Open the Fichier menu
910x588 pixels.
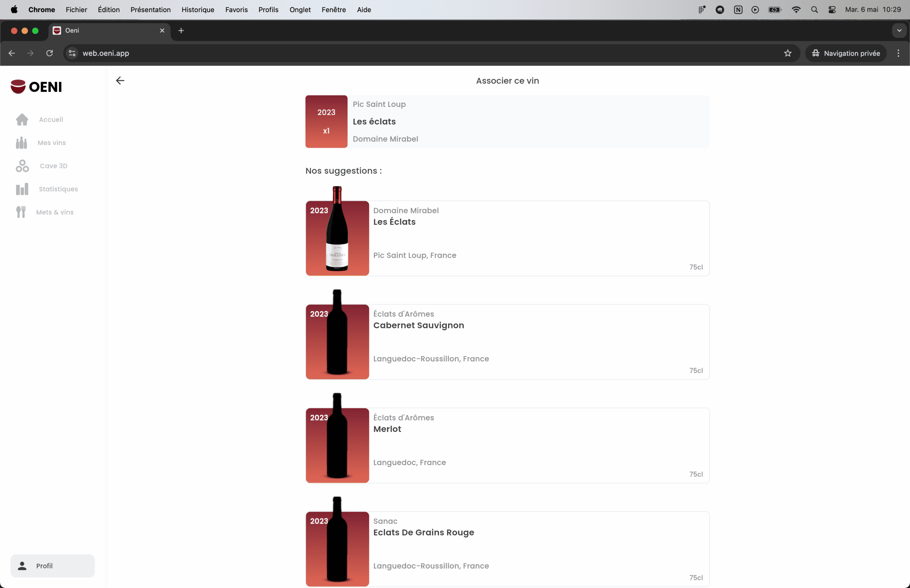(x=76, y=10)
